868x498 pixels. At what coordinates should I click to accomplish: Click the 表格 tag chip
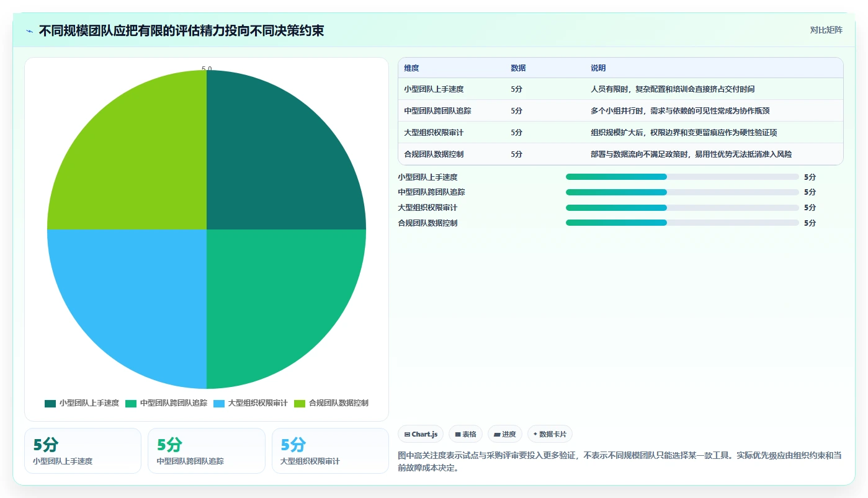465,434
